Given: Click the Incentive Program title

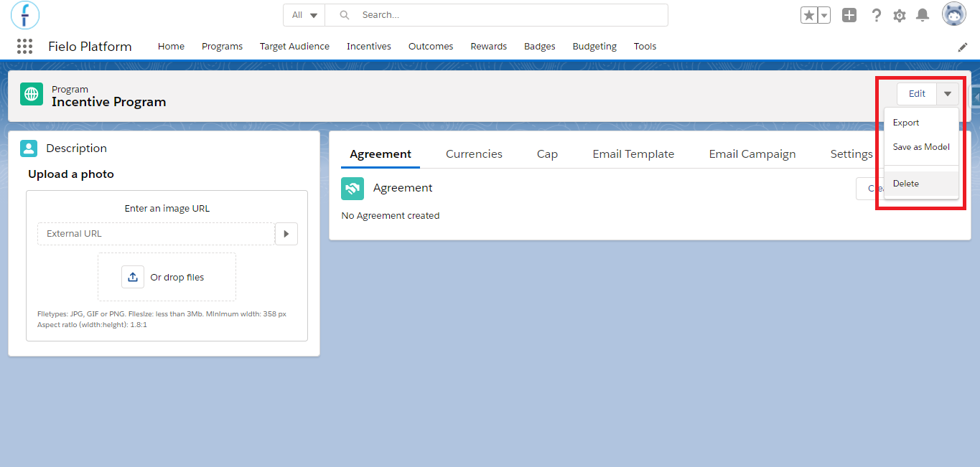Looking at the screenshot, I should pos(108,102).
